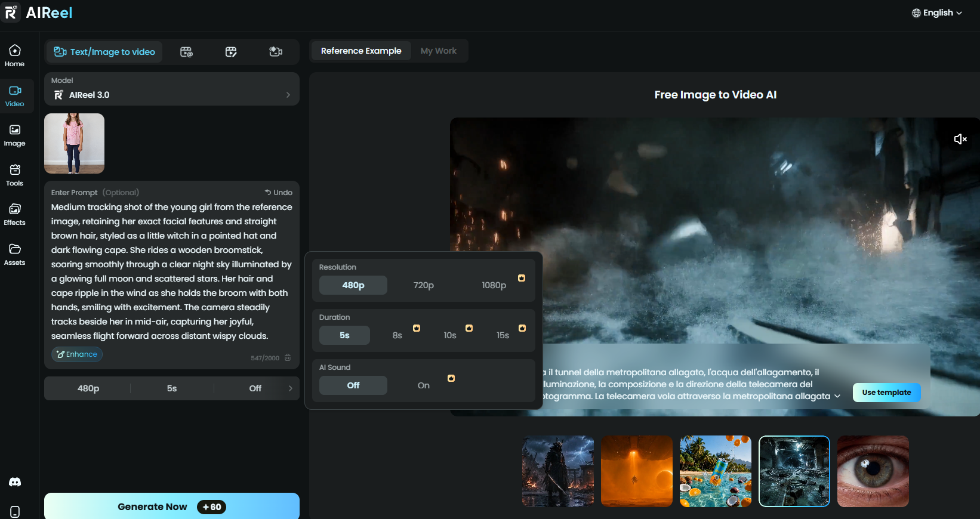Select the second video mode icon after Text/Image to video
The width and height of the screenshot is (980, 519).
186,52
